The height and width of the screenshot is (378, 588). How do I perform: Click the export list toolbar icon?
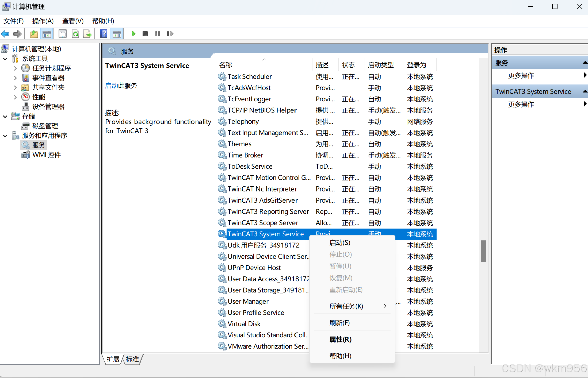click(x=88, y=34)
